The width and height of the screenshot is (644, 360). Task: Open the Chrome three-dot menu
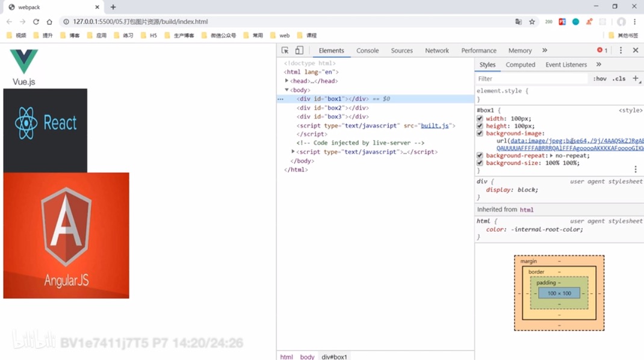coord(634,22)
